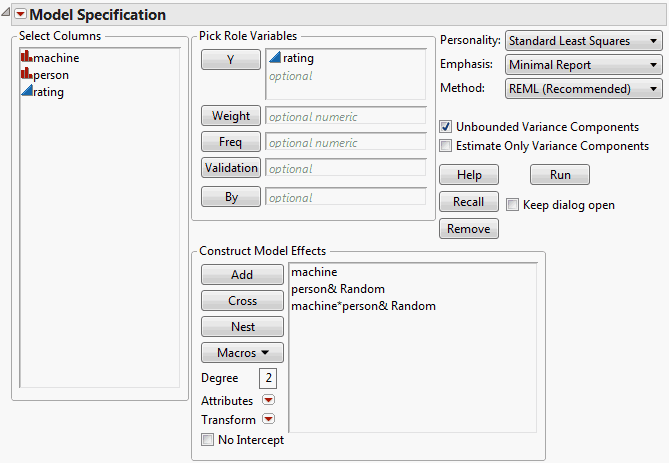Select the machine nominal column icon
Viewport: 669px width, 463px height.
pos(26,58)
